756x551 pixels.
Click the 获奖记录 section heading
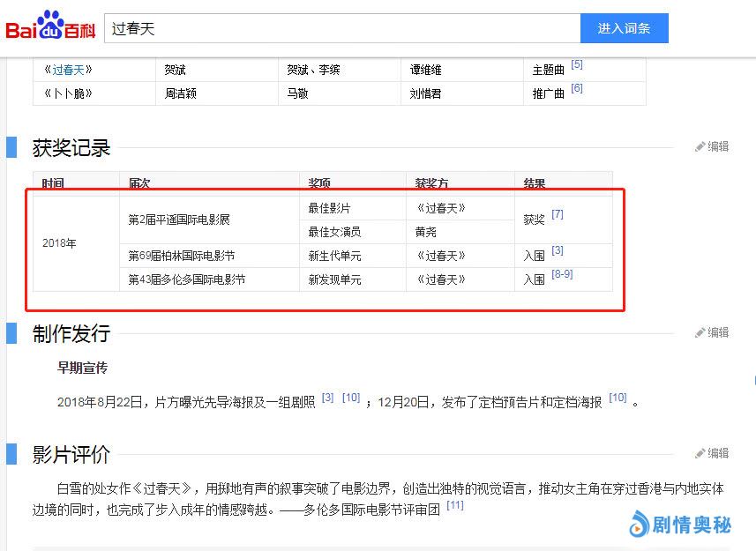coord(71,148)
